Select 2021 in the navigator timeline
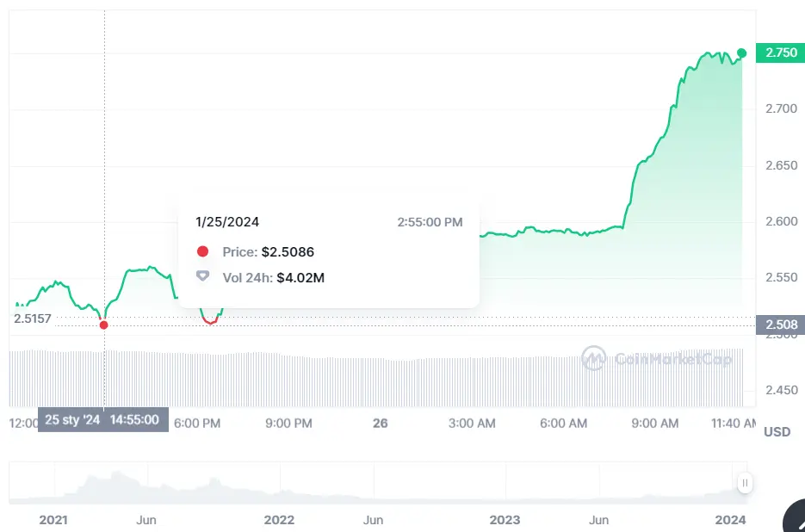Screen dimensions: 805x532 tap(53, 519)
